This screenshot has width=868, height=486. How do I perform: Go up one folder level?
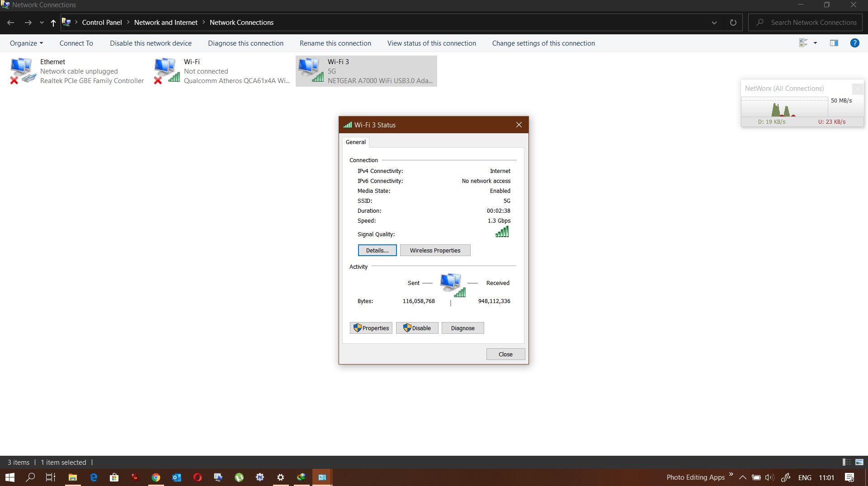click(53, 23)
